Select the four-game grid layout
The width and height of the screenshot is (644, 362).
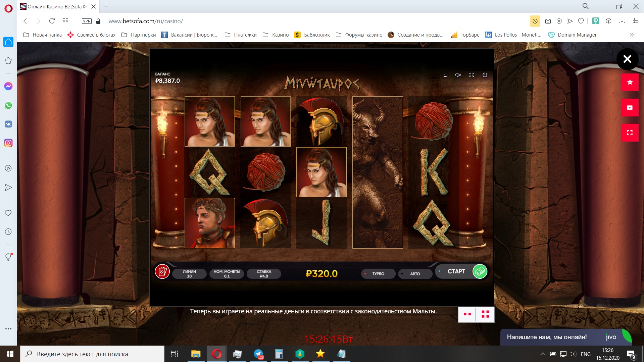pyautogui.click(x=485, y=314)
